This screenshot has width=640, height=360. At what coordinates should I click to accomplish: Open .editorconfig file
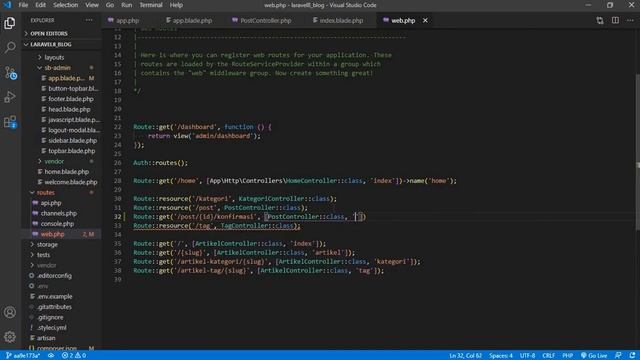coord(54,276)
